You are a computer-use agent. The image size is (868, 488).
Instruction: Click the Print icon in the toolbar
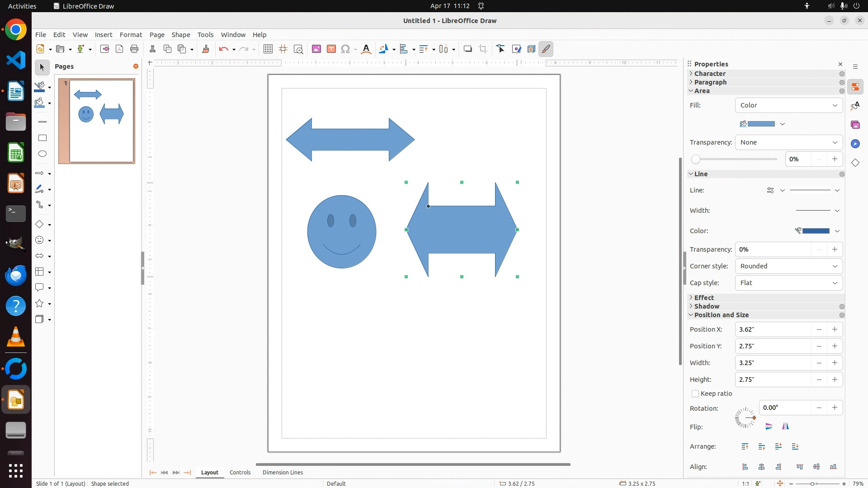(134, 49)
